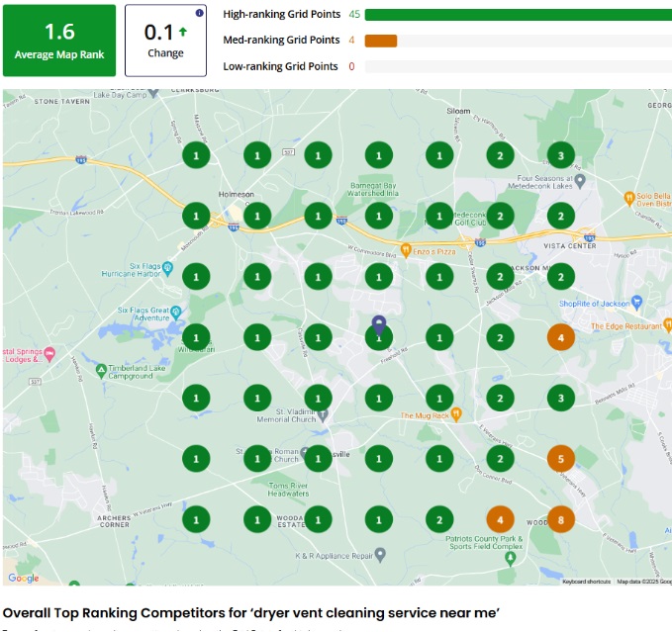
Task: Click the Map data ©2025 attribution
Action: pyautogui.click(x=643, y=581)
